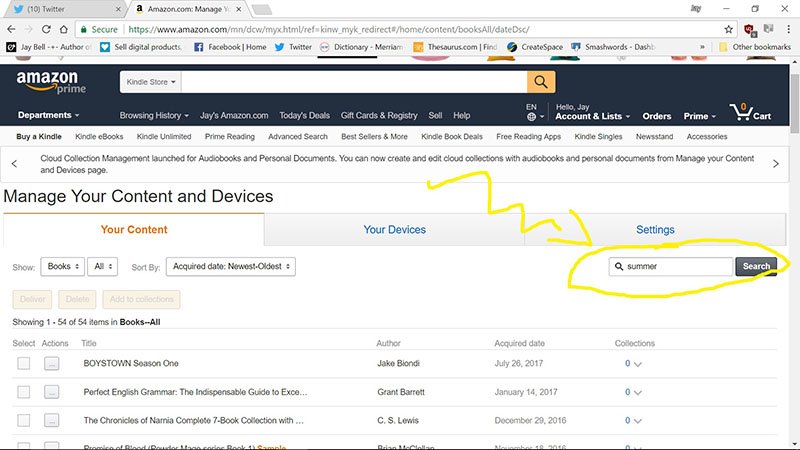
Task: Click the browser address bar URL
Action: 329,30
